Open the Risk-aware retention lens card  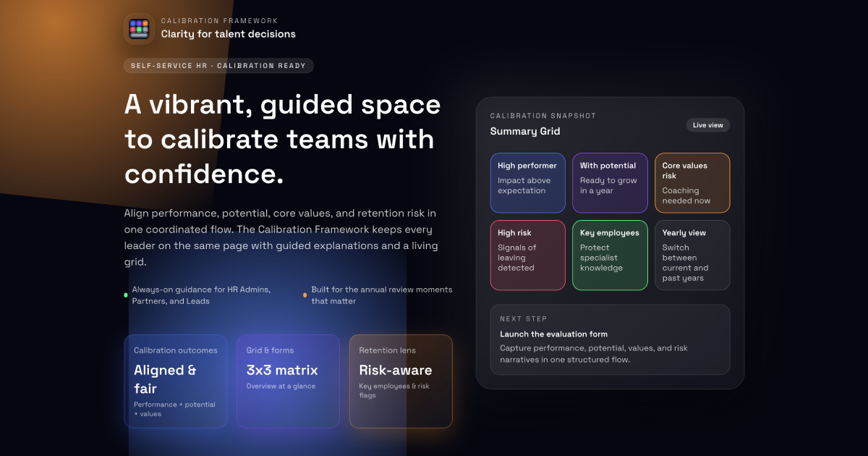click(401, 380)
